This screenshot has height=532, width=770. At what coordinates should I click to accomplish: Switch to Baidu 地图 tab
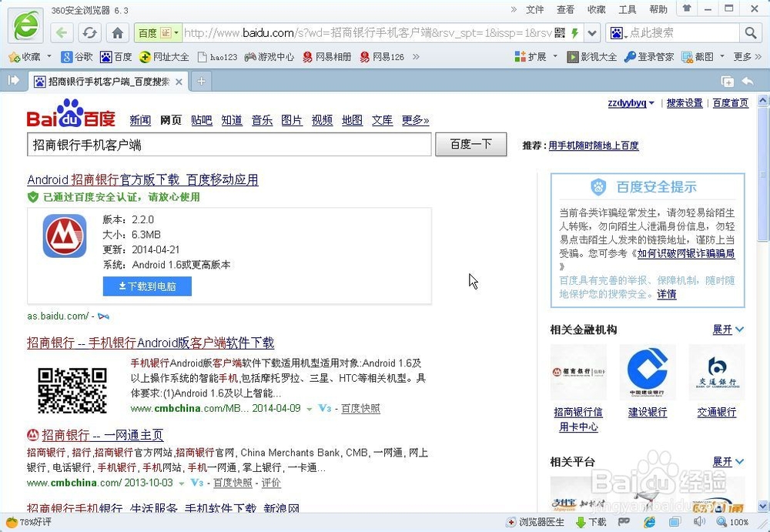[352, 120]
